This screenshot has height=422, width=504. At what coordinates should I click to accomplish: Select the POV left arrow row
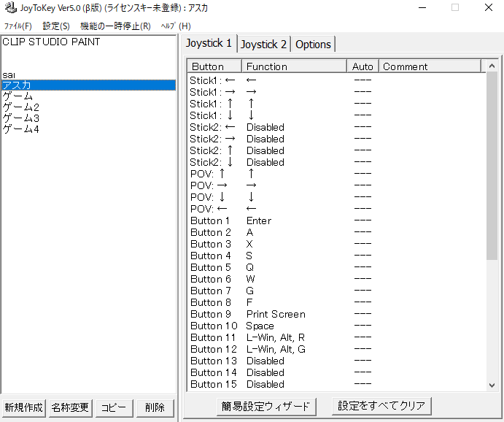[x=336, y=209]
